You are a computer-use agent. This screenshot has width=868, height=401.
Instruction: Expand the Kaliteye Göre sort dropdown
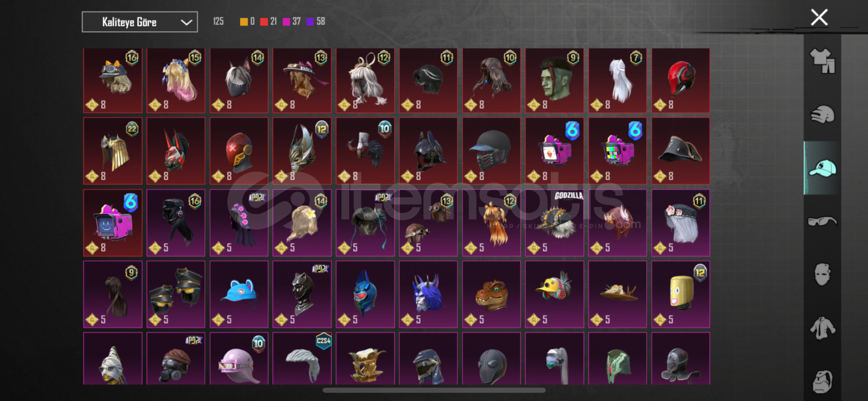tap(140, 22)
